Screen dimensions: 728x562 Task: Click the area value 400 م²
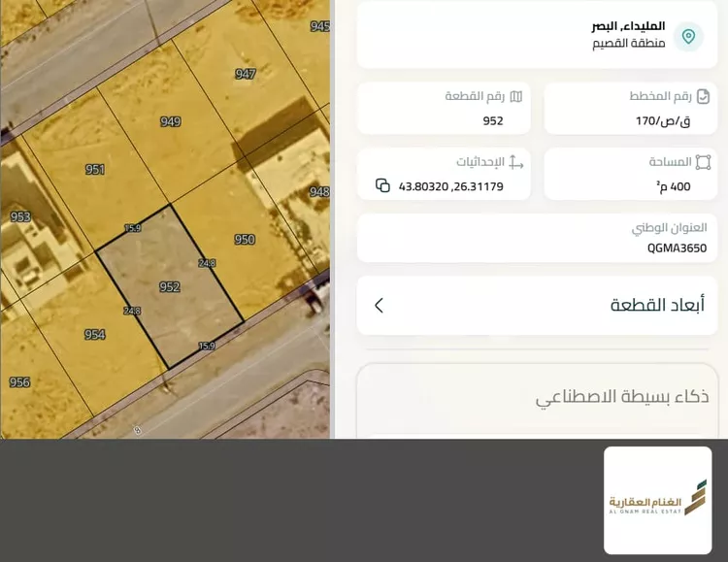[x=674, y=186]
